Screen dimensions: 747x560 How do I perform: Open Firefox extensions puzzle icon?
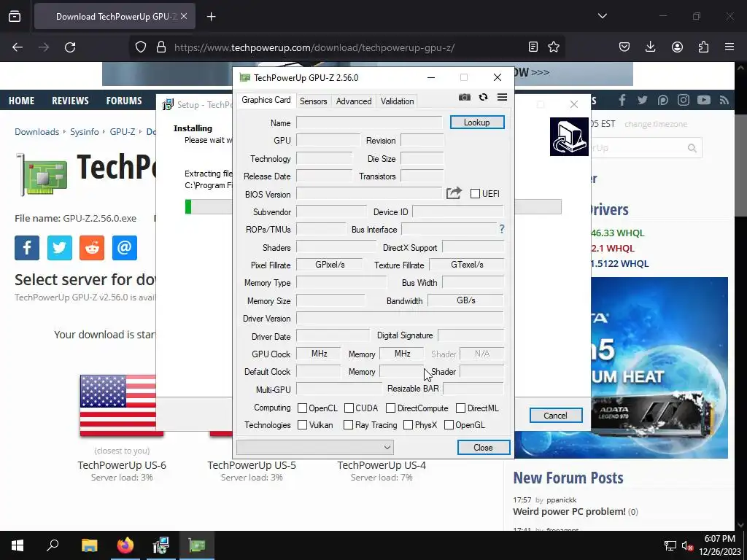click(703, 47)
